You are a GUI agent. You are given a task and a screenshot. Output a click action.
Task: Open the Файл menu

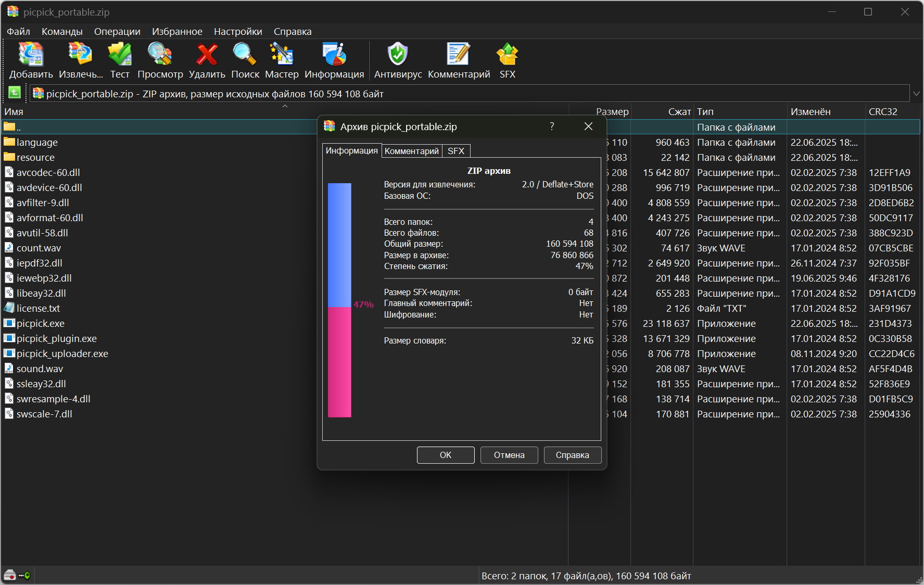tap(18, 31)
